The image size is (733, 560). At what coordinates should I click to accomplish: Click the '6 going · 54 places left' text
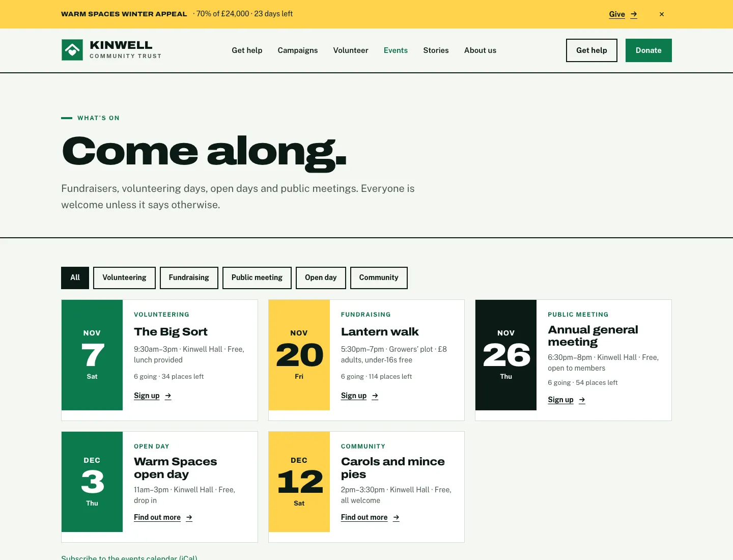tap(583, 383)
